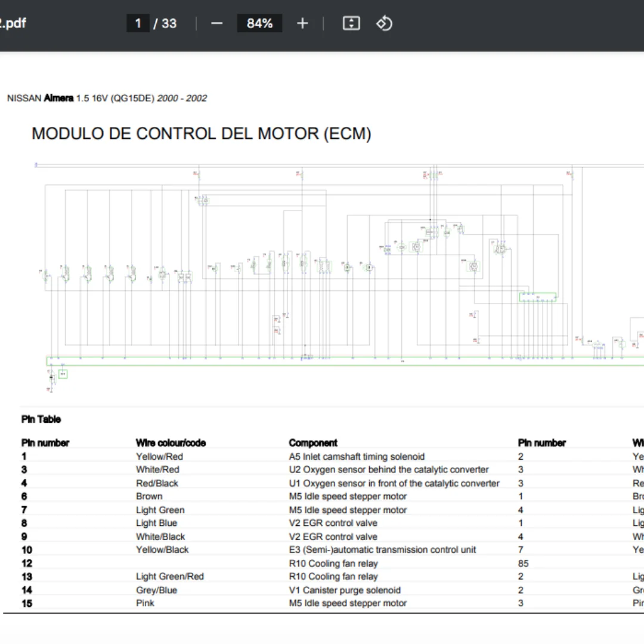Viewport: 644px width, 644px height.
Task: Click the 'Component' column header
Action: coord(313,442)
